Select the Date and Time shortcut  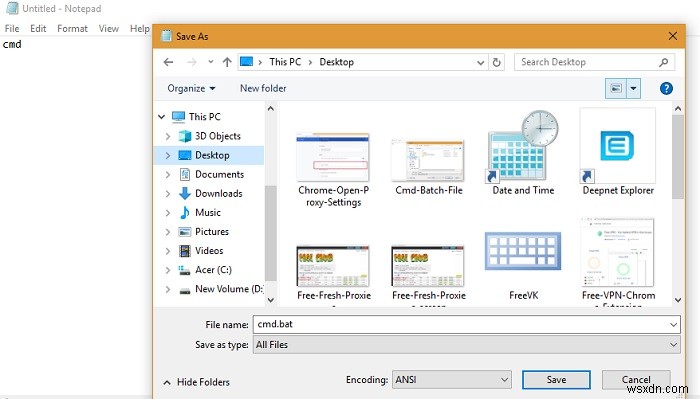coord(523,154)
